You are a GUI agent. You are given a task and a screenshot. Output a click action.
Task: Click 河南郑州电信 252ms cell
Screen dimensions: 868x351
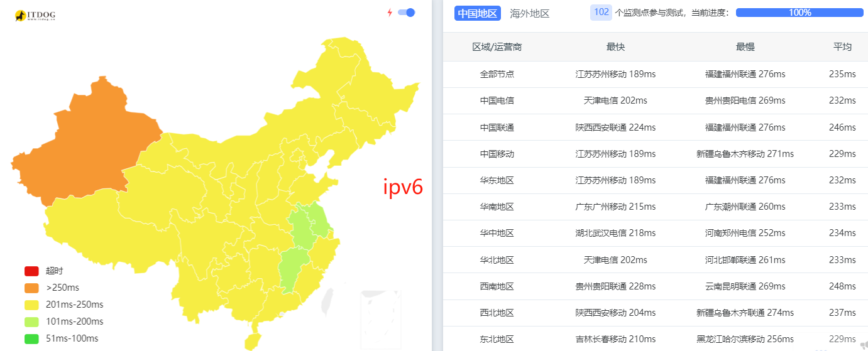(x=745, y=233)
